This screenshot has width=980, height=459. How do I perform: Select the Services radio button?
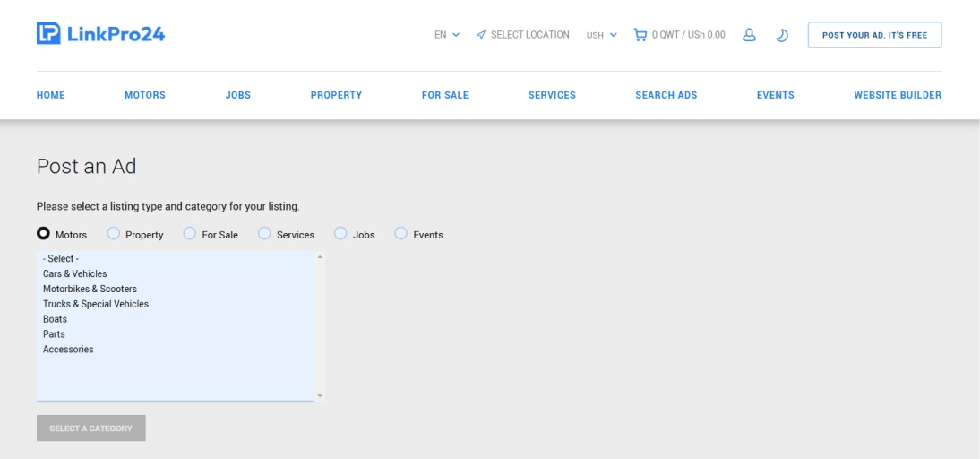pyautogui.click(x=264, y=234)
